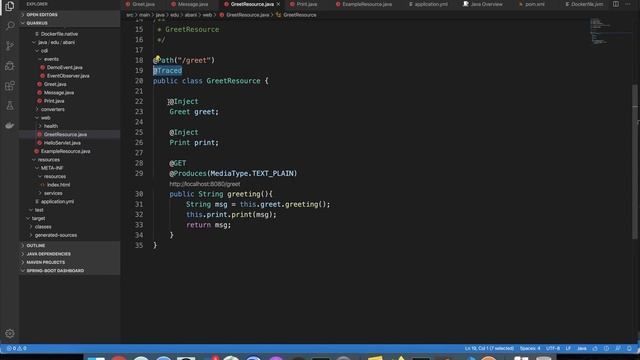Click the lightbulb quick-fix icon on line 18
The width and height of the screenshot is (640, 360).
(x=157, y=58)
